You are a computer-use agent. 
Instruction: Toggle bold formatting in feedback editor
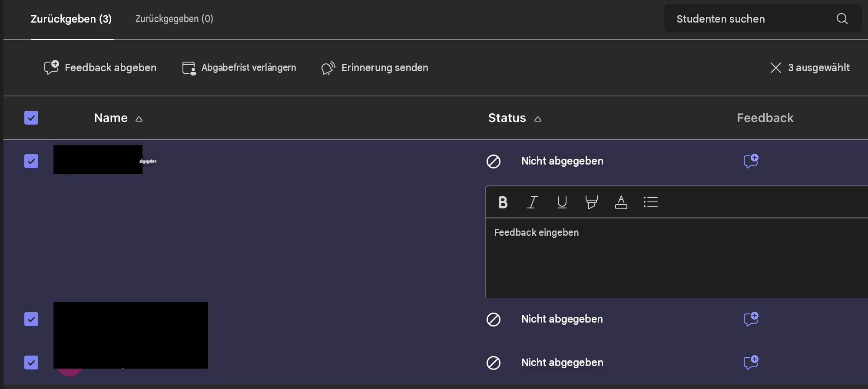click(x=503, y=202)
